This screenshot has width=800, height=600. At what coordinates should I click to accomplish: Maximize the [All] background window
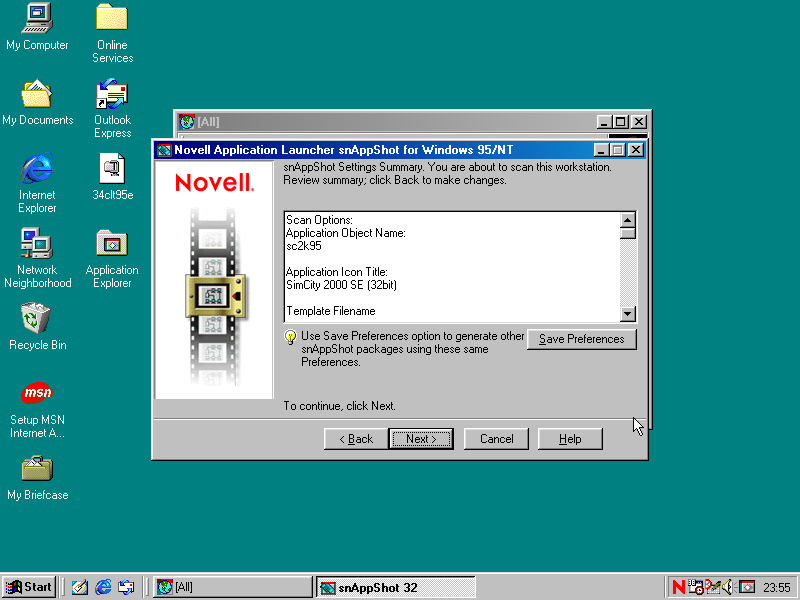click(621, 122)
